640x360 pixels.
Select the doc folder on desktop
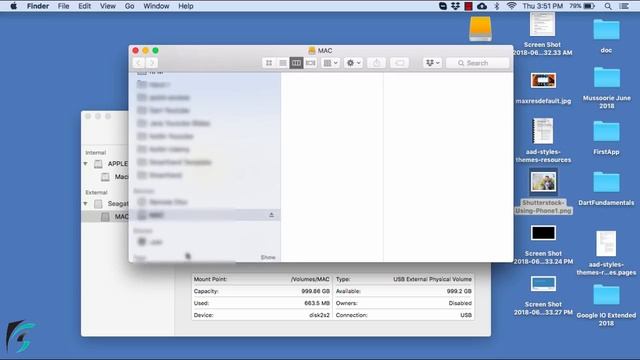point(606,29)
